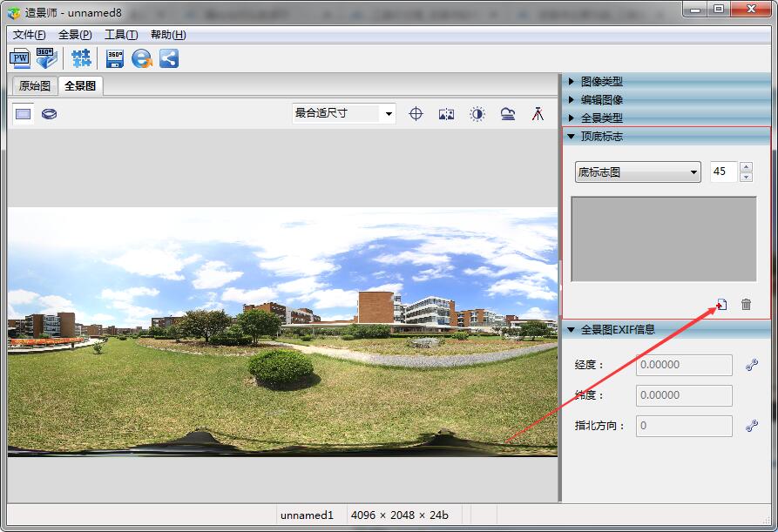Image resolution: width=778 pixels, height=532 pixels.
Task: Click the 360° save floppy disk icon
Action: tap(115, 58)
